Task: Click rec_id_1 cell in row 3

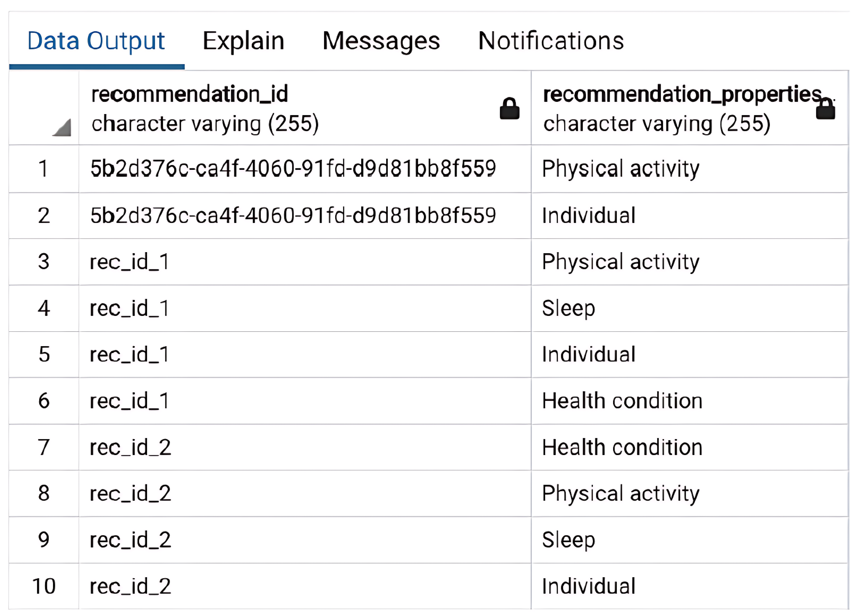Action: point(130,262)
